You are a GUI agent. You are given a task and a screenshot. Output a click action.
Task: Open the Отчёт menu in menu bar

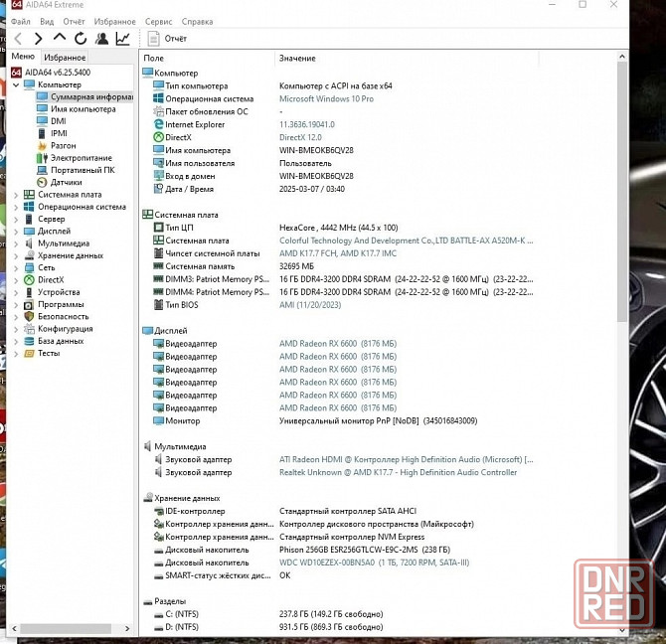point(74,21)
